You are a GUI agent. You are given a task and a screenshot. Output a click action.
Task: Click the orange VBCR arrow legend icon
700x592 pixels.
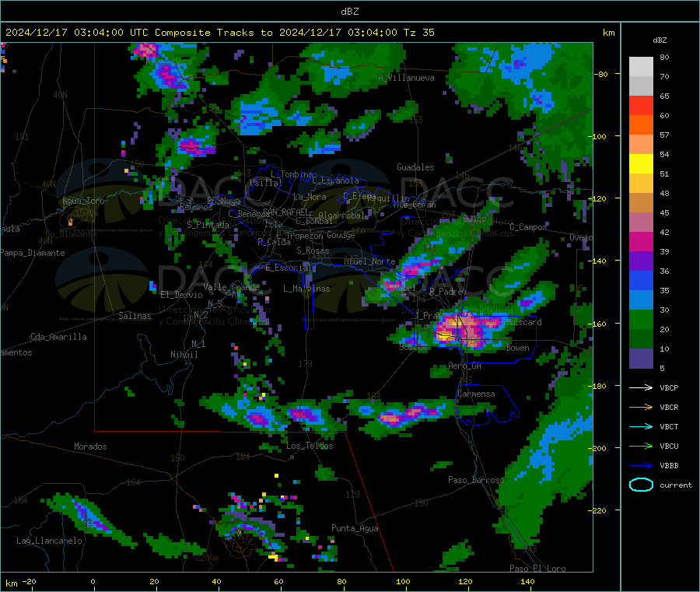[x=641, y=407]
